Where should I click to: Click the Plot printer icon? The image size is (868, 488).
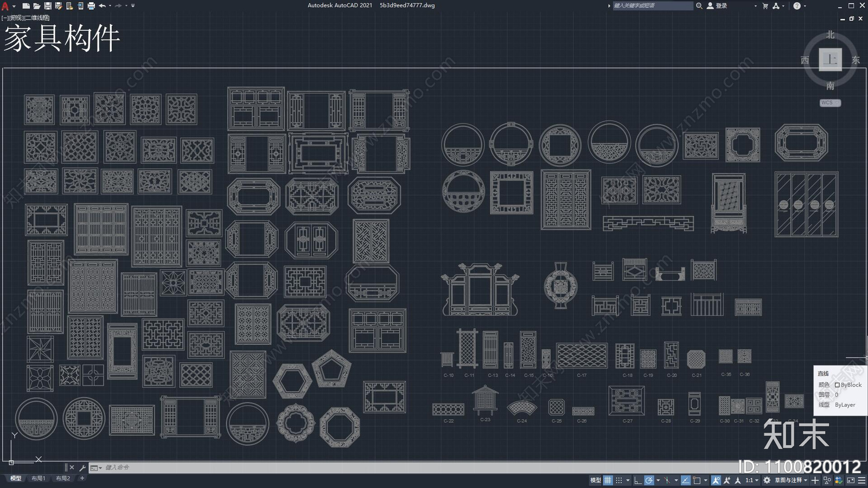click(x=91, y=6)
